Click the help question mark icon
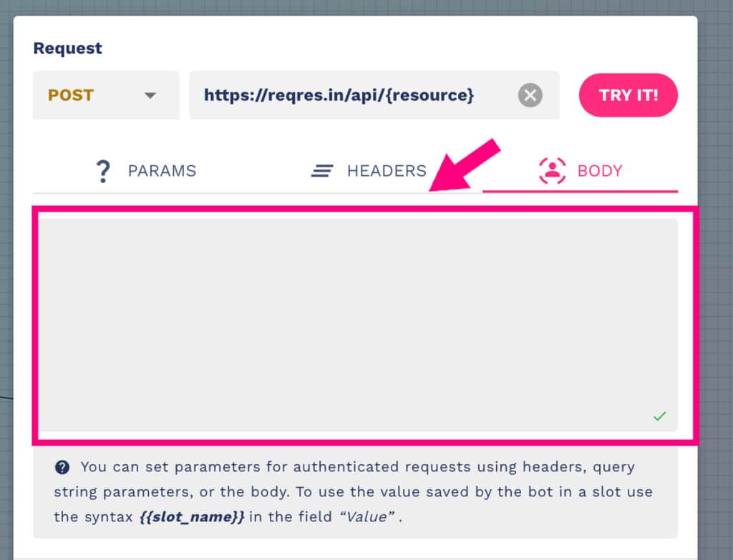Screen dimensions: 733x560 (x=62, y=467)
